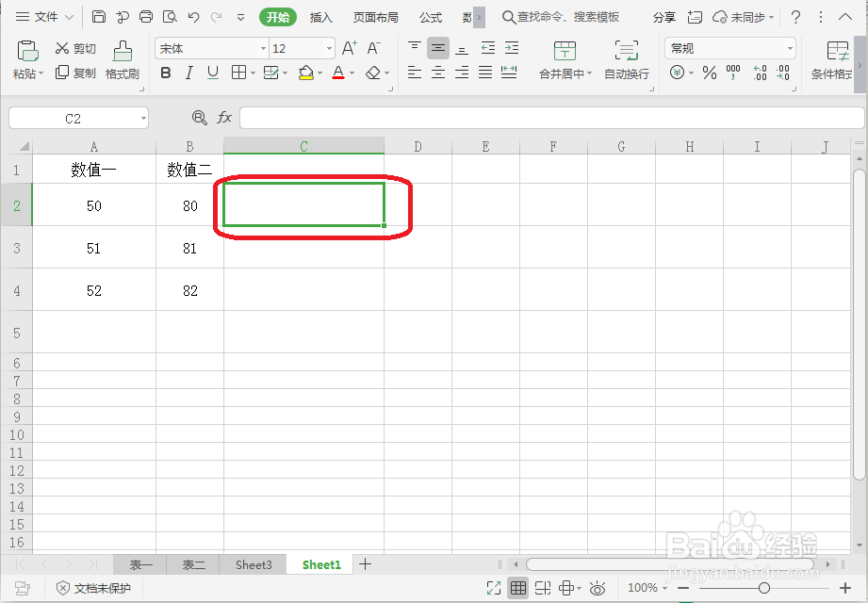
Task: Click the 分享 share button
Action: click(664, 17)
